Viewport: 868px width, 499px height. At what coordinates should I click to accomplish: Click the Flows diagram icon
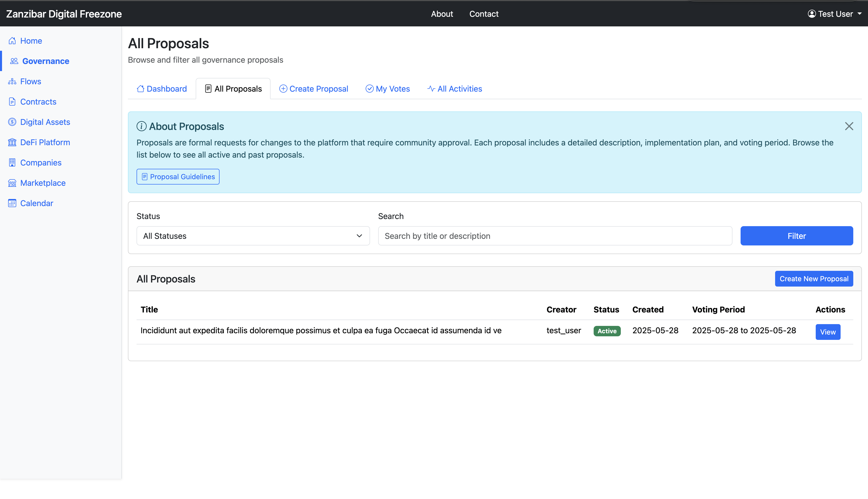(12, 81)
